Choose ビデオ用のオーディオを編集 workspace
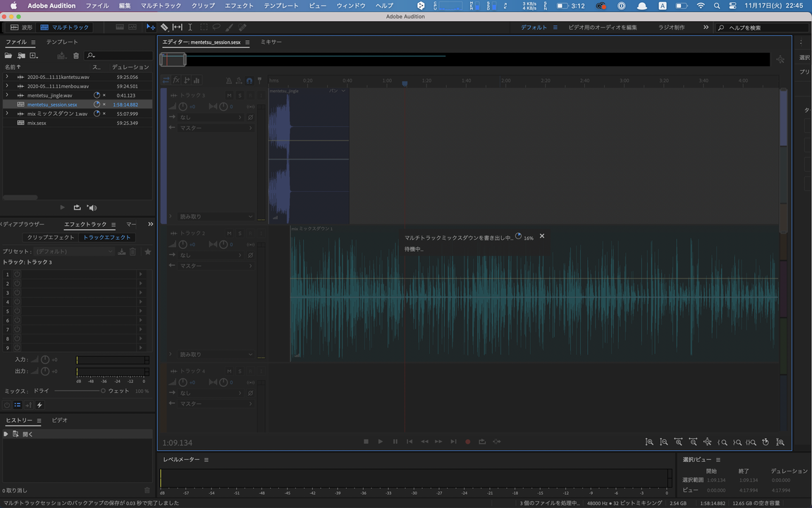The height and width of the screenshot is (508, 812). coord(603,28)
